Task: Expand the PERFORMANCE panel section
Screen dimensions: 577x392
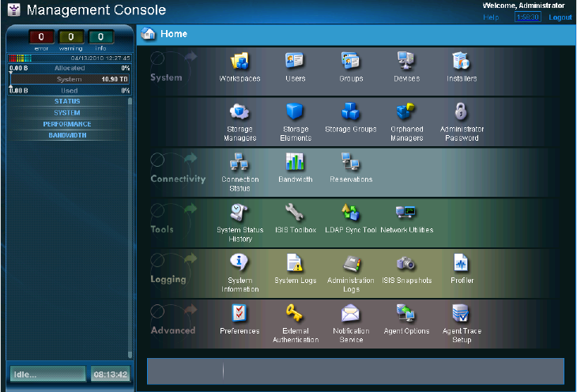Action: (x=67, y=124)
